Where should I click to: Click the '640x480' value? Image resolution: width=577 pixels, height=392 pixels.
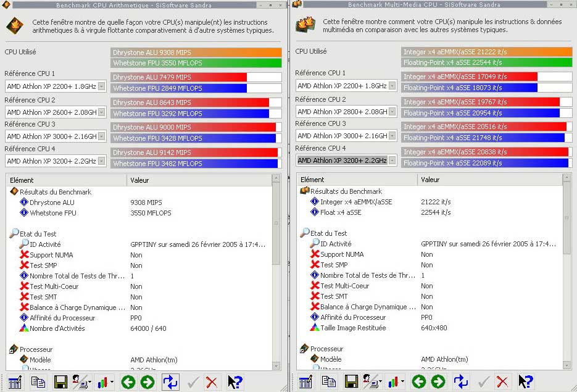click(x=434, y=328)
